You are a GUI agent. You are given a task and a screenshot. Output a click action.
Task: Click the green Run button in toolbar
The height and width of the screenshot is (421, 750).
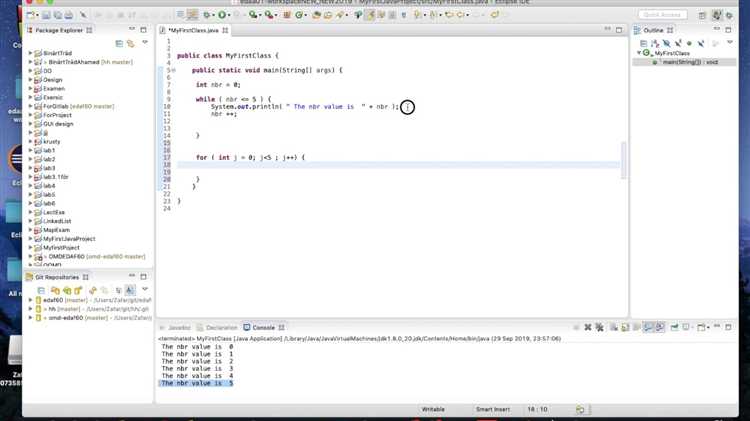click(x=221, y=15)
